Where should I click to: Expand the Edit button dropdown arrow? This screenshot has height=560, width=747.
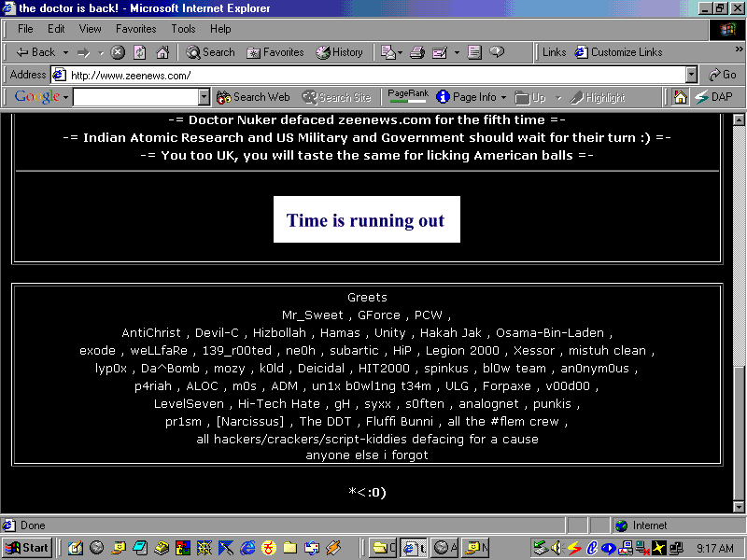[x=457, y=52]
